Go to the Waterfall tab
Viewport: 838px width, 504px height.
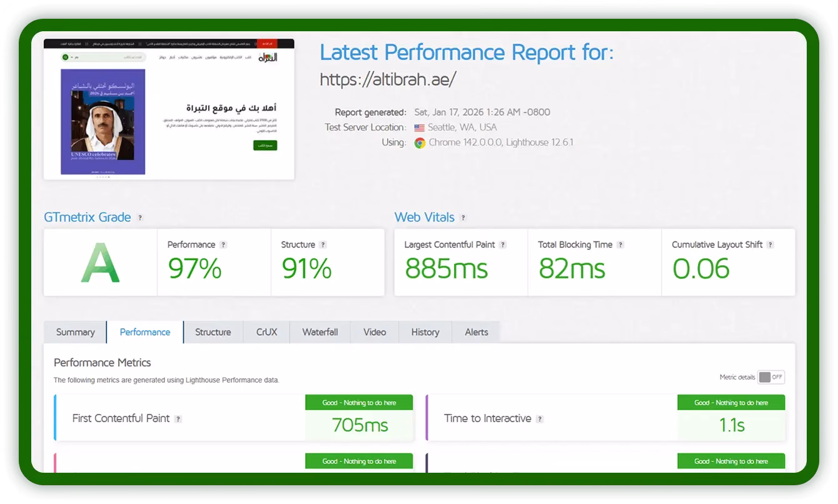(320, 332)
